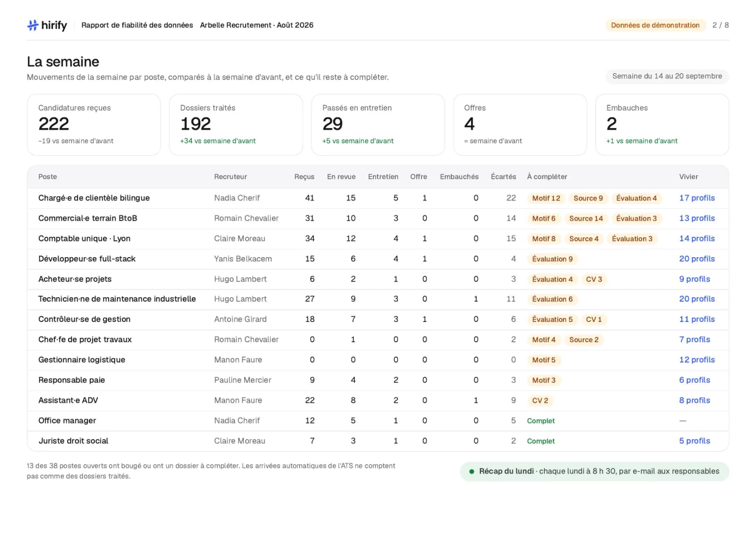Click the hirify logo icon
The width and height of the screenshot is (756, 535).
pyautogui.click(x=33, y=25)
